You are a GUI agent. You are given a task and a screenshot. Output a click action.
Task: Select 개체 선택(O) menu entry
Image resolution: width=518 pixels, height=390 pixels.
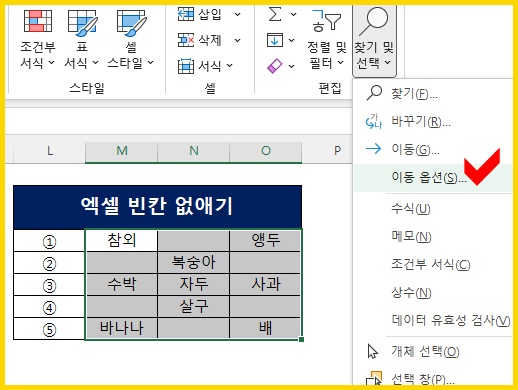(432, 351)
